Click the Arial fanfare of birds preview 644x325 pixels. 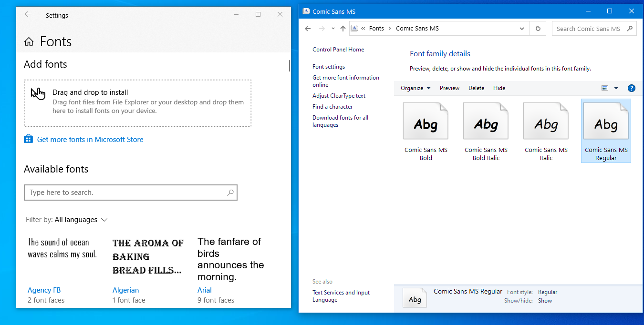point(231,259)
